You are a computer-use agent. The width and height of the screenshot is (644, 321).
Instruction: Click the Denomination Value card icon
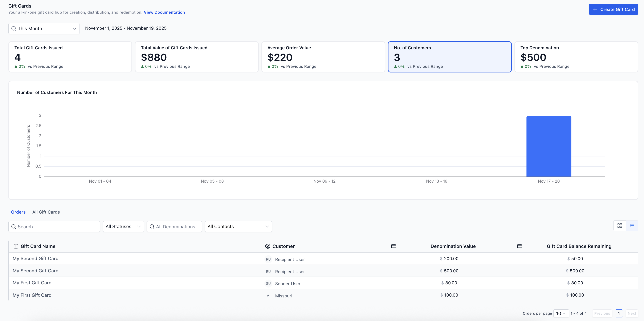pyautogui.click(x=394, y=246)
